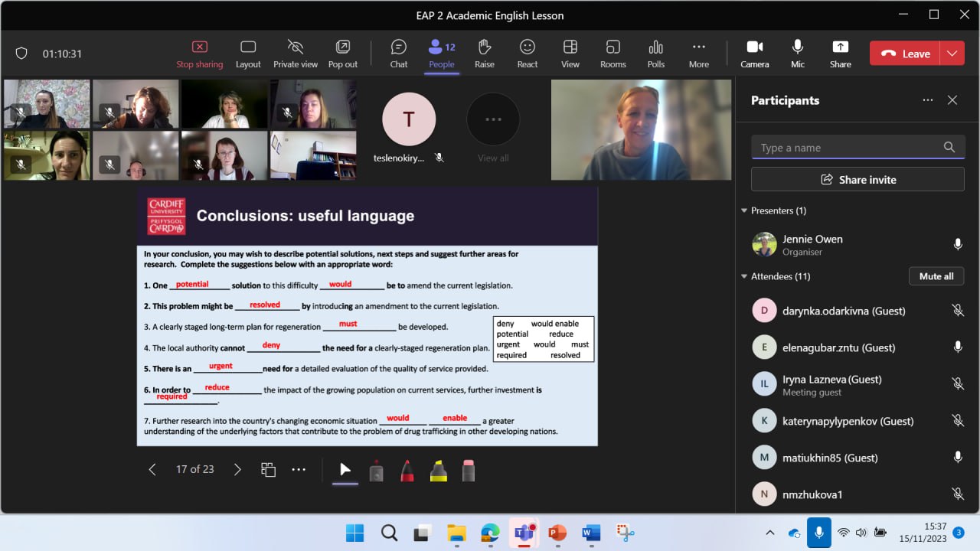Collapse the Attendees list
Image resolution: width=980 pixels, height=551 pixels.
coord(743,276)
